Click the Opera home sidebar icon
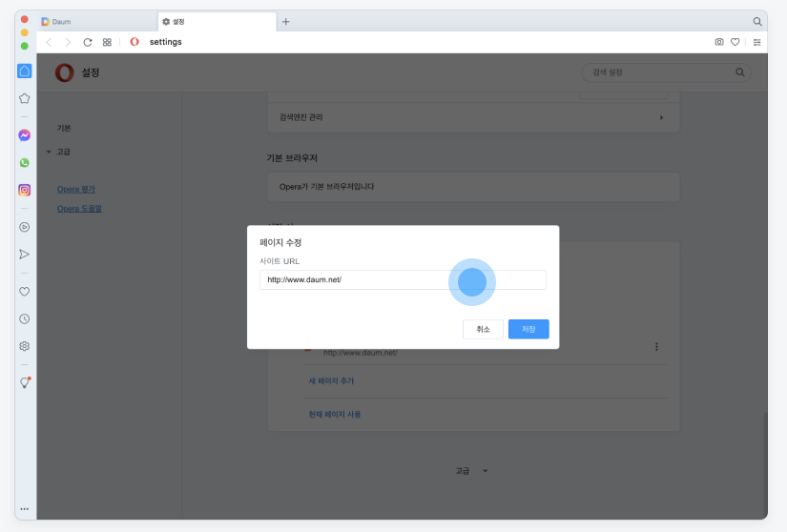This screenshot has height=532, width=787. click(x=24, y=72)
